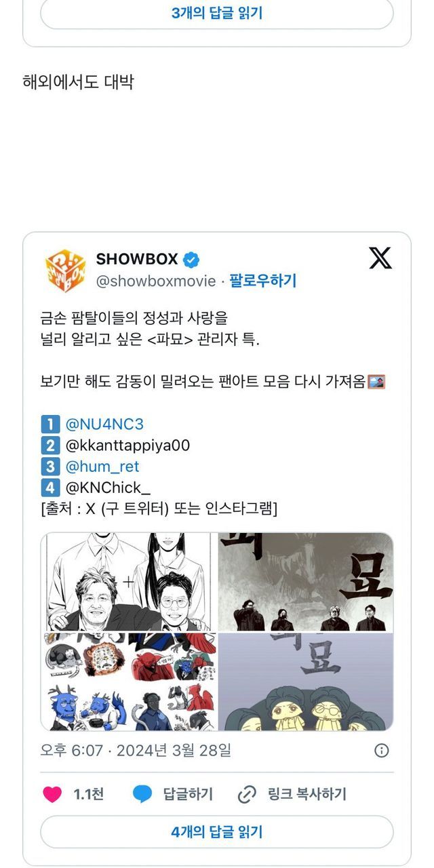This screenshot has height=868, width=434.
Task: Open the chibi characters fan art
Action: 306,682
